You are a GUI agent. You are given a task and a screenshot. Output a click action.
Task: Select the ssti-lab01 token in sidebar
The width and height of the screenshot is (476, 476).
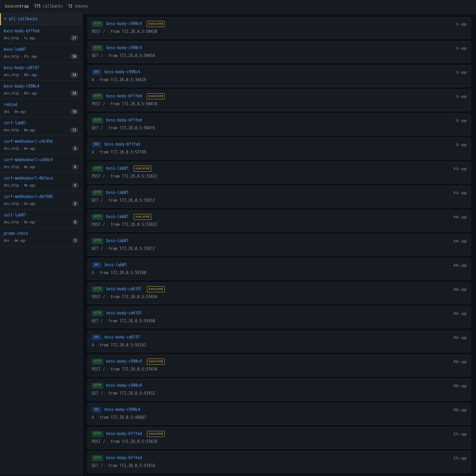point(41,218)
